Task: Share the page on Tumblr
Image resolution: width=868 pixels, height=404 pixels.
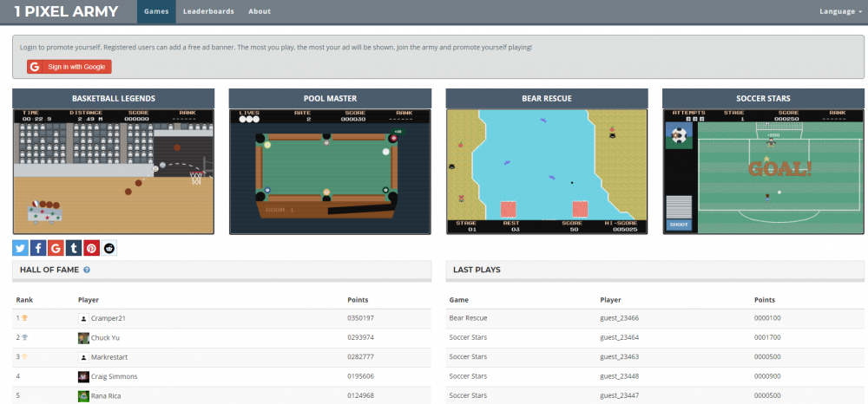Action: coord(74,248)
